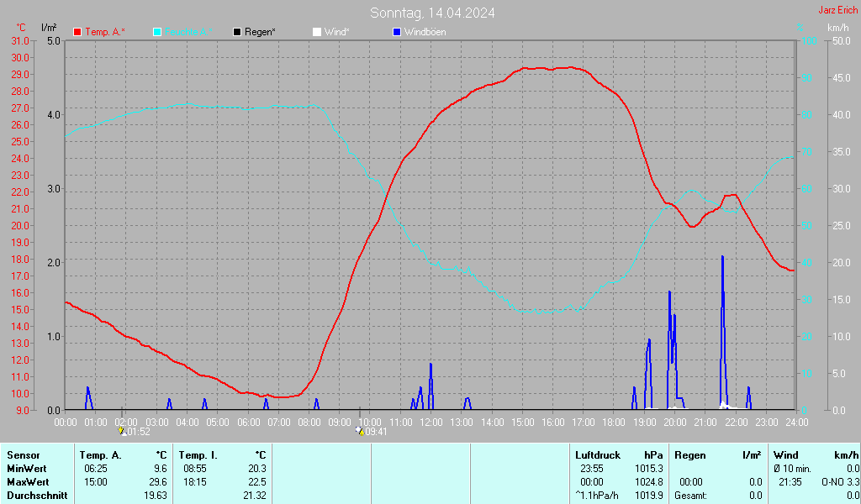This screenshot has height=504, width=861.
Task: Click the '29.6' maximum temperature value
Action: [x=158, y=482]
